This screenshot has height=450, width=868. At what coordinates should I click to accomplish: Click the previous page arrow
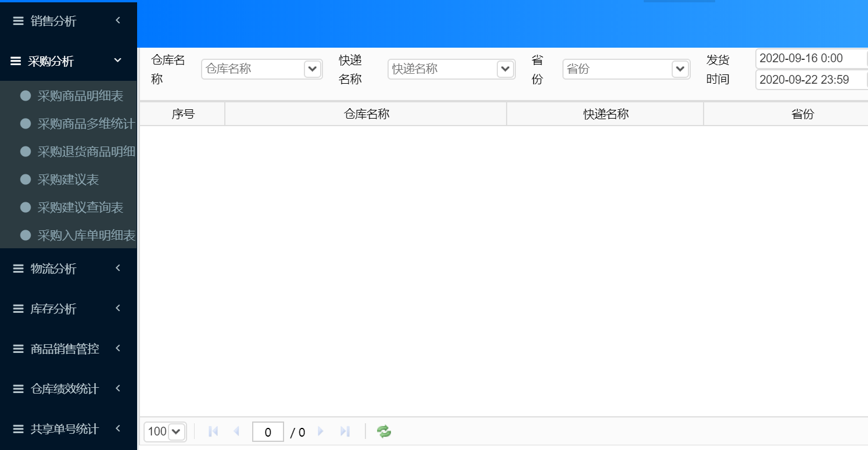(x=236, y=431)
